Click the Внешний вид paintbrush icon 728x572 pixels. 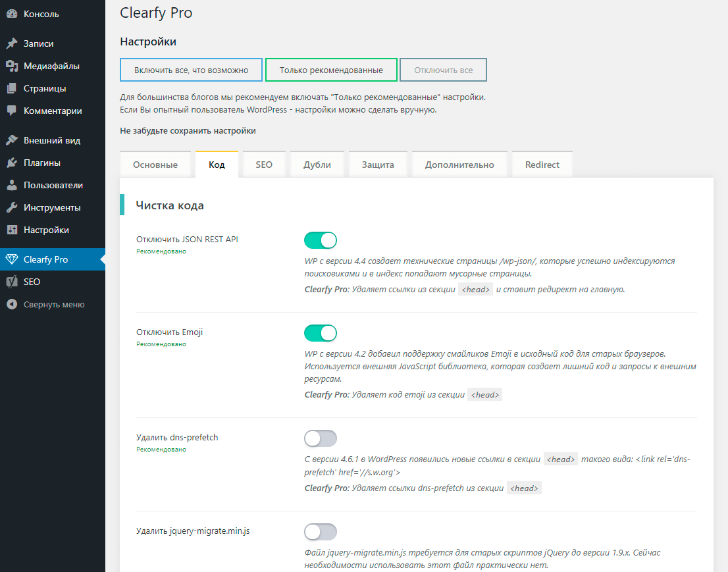(12, 140)
